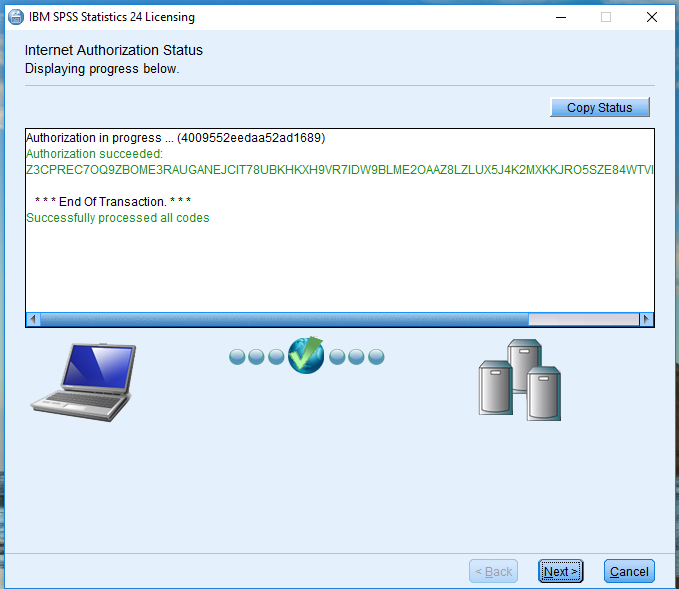Click the 'Internet Authorization Status' heading
Image resolution: width=679 pixels, height=589 pixels.
113,50
